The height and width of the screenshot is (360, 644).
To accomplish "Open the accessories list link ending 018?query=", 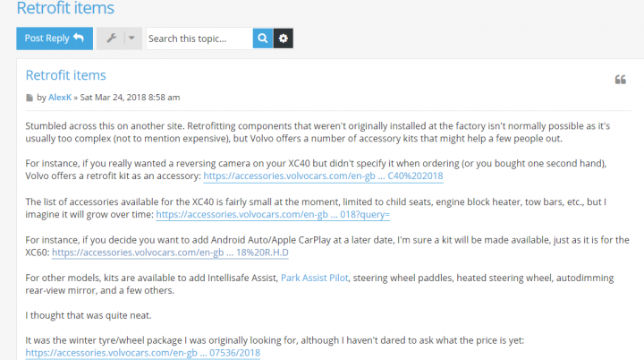I will 273,214.
